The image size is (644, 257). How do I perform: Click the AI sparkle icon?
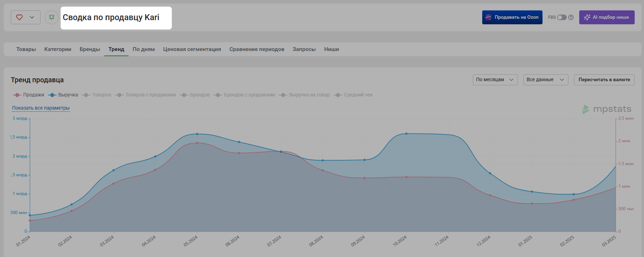(587, 17)
